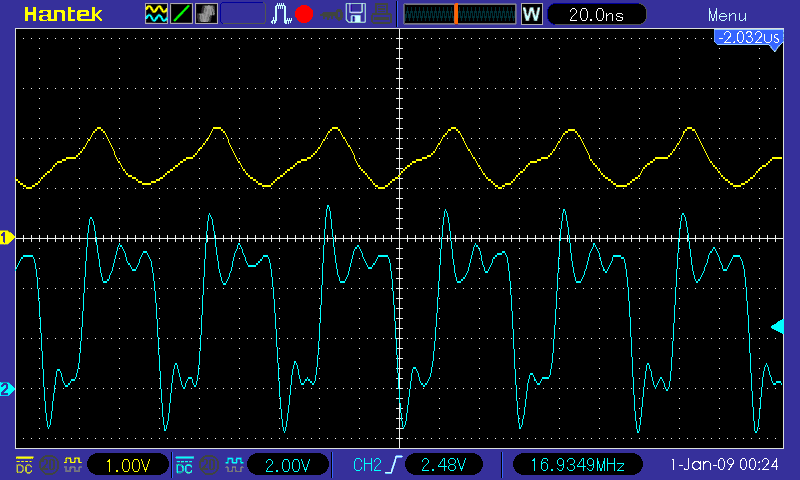Click the orange position marker in overview bar

456,14
